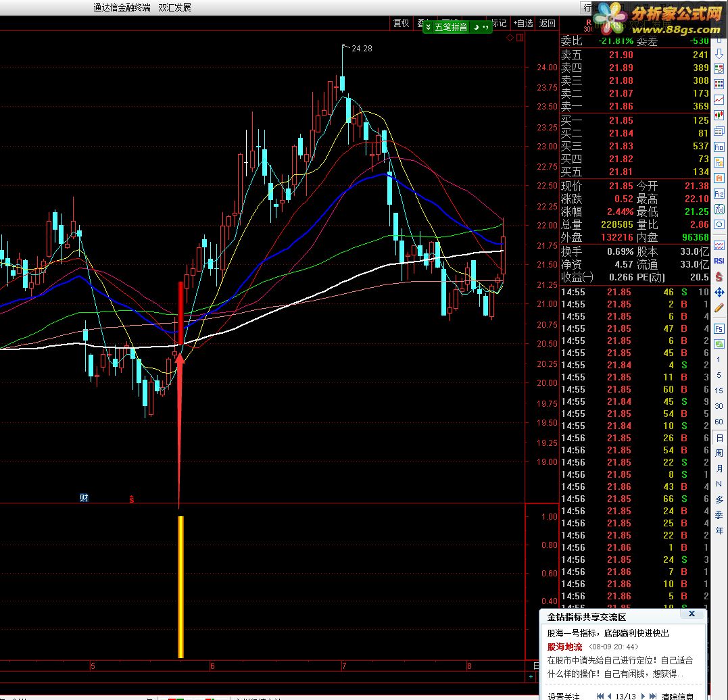Click the green refresh icon in right toolbar

(719, 344)
